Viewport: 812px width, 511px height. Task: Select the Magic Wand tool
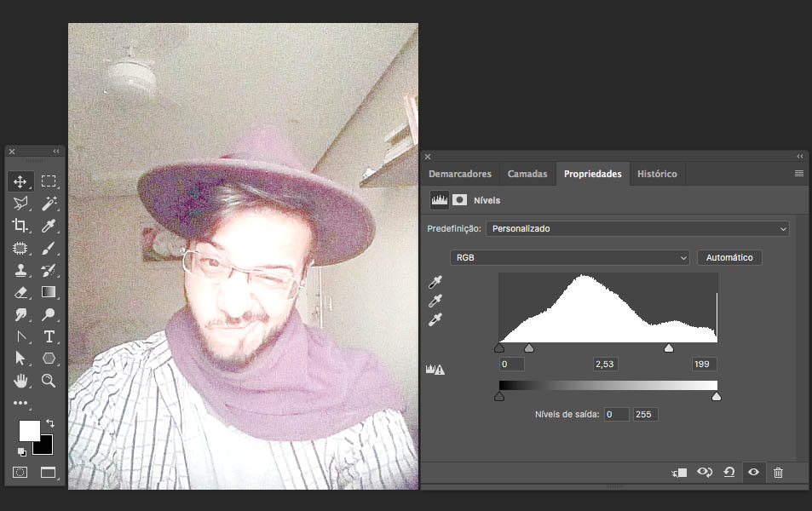49,204
